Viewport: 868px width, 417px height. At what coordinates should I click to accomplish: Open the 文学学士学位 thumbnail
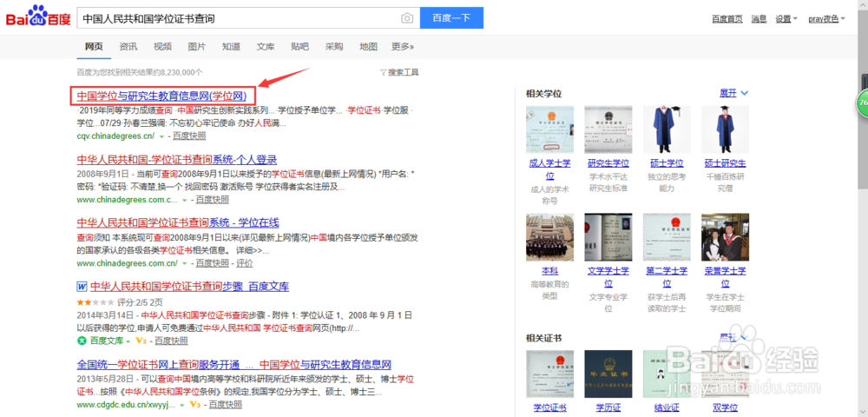click(608, 237)
